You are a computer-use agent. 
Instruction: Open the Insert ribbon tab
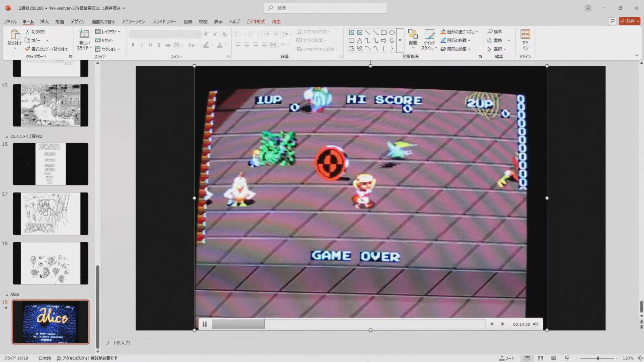click(44, 22)
